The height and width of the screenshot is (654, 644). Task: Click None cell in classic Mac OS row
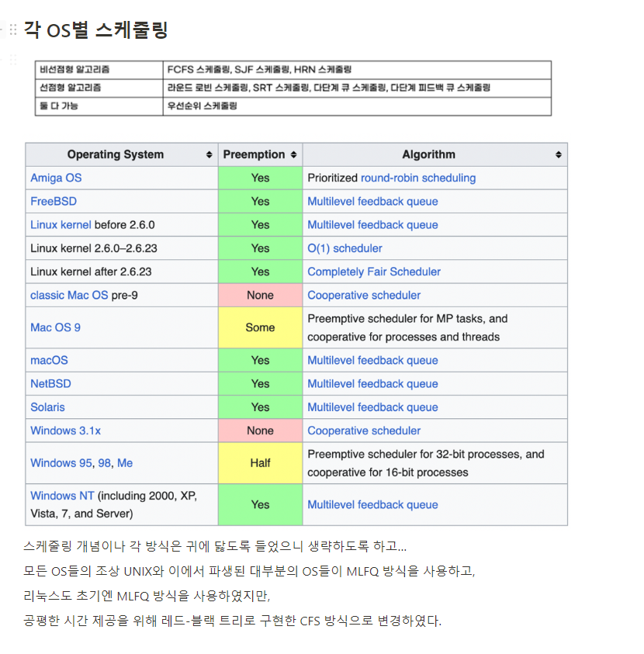click(260, 296)
